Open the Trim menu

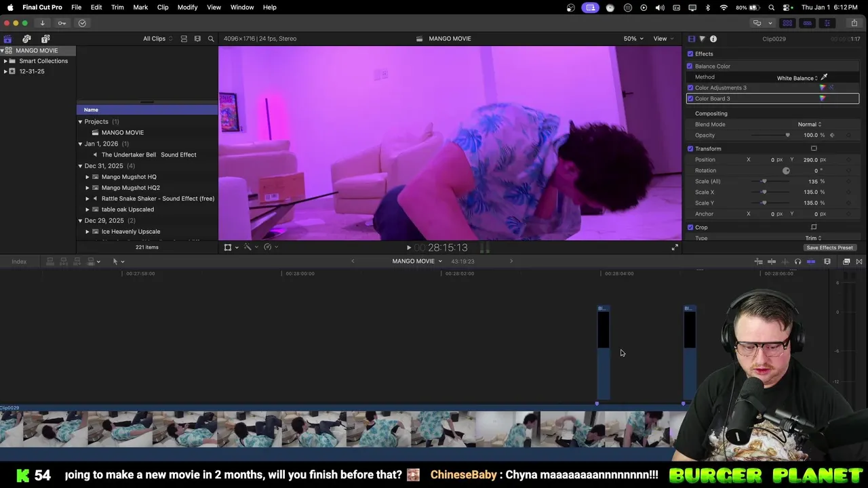pos(117,7)
